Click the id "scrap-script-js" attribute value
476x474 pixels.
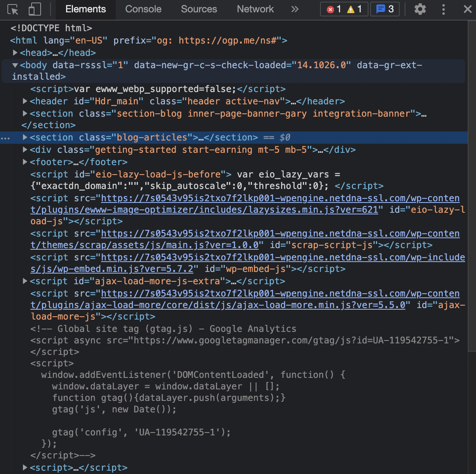click(332, 245)
